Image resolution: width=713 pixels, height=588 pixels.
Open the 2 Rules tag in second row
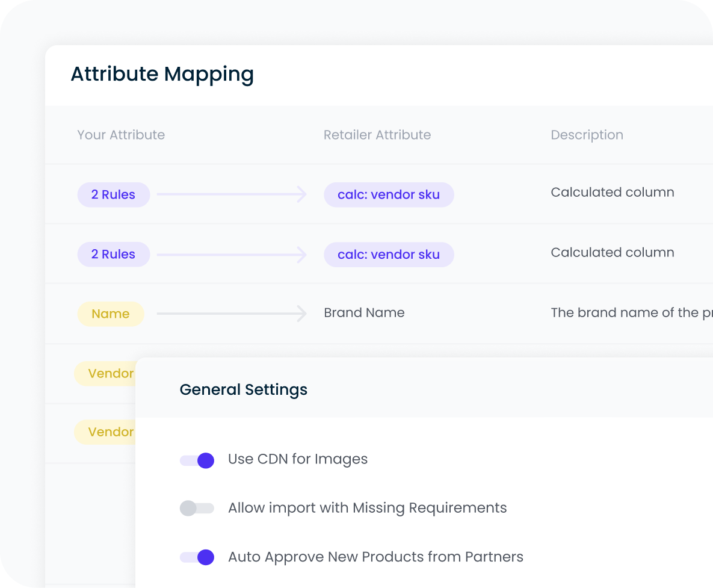113,255
